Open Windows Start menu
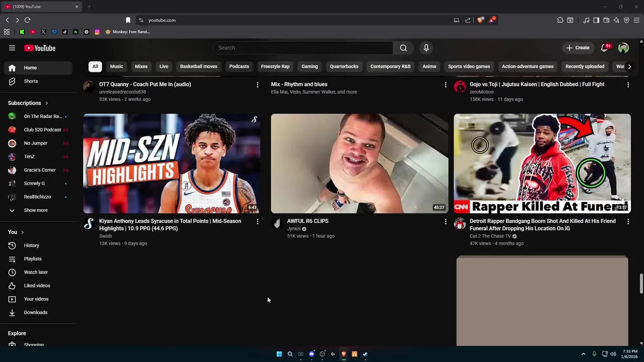644x362 pixels. [279, 354]
